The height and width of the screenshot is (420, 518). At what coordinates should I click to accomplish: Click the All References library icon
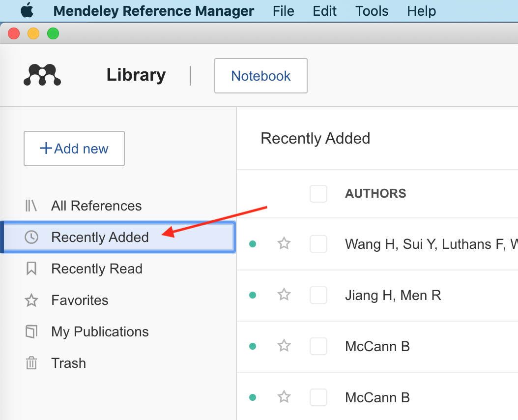[31, 206]
